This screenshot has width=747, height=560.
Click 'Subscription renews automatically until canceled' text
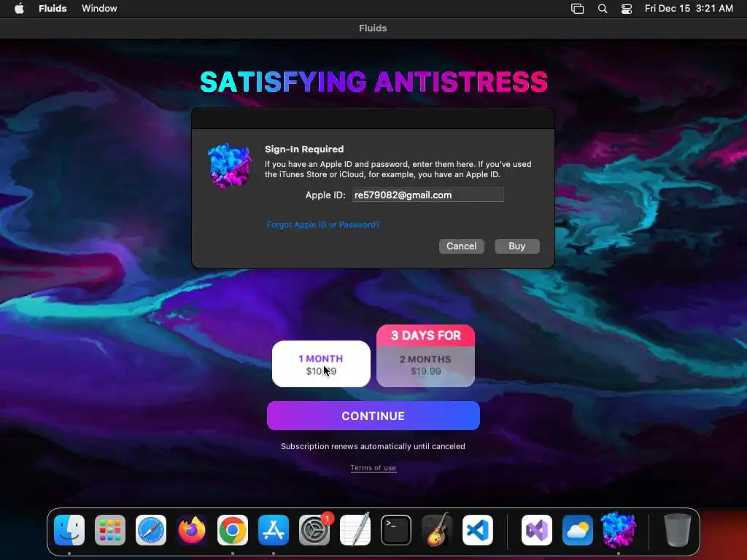coord(373,447)
